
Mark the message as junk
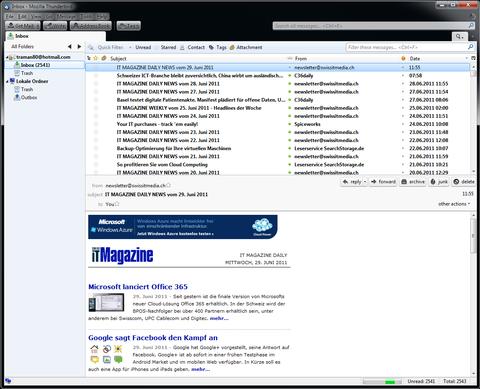tap(439, 182)
